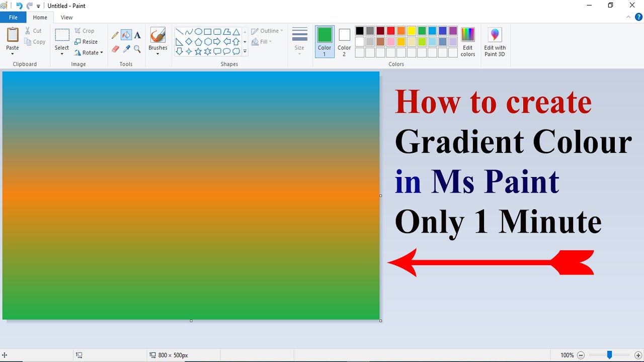Choose the Up arrow shape
Image resolution: width=644 pixels, height=362 pixels.
pos(236,42)
